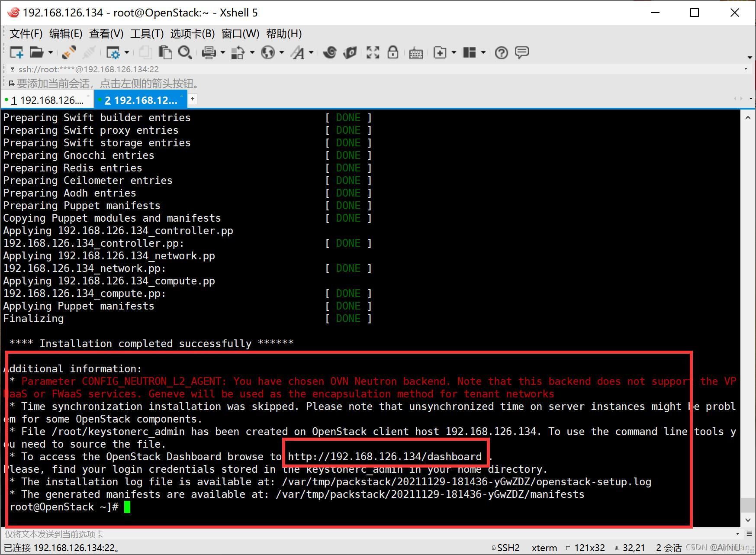Click the lock screen padlock icon
This screenshot has width=756, height=555.
point(393,52)
